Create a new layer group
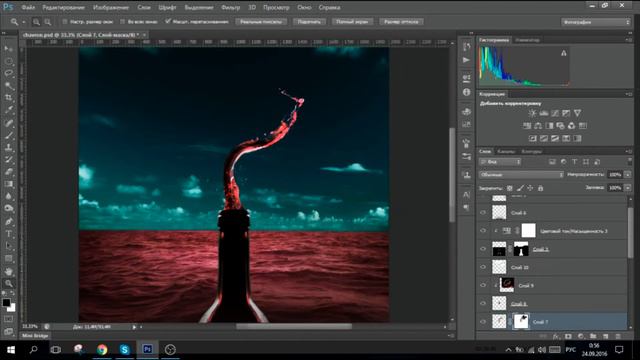 pos(593,336)
